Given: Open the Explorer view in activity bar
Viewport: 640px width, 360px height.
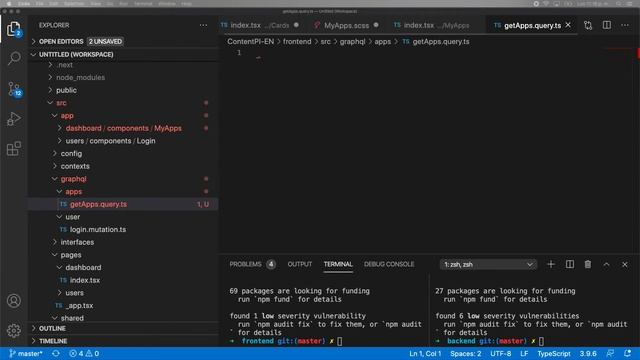Looking at the screenshot, I should (x=13, y=29).
